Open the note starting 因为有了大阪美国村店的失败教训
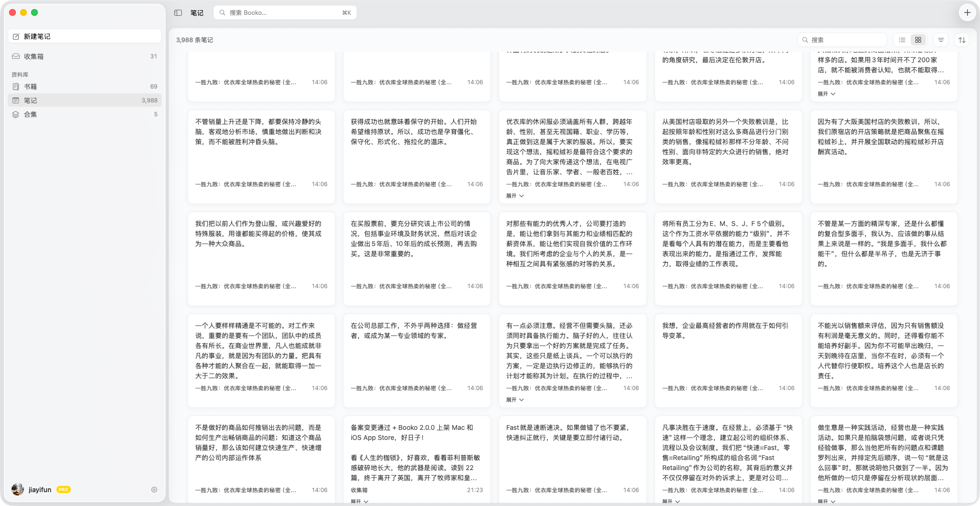The width and height of the screenshot is (980, 506). (x=884, y=157)
